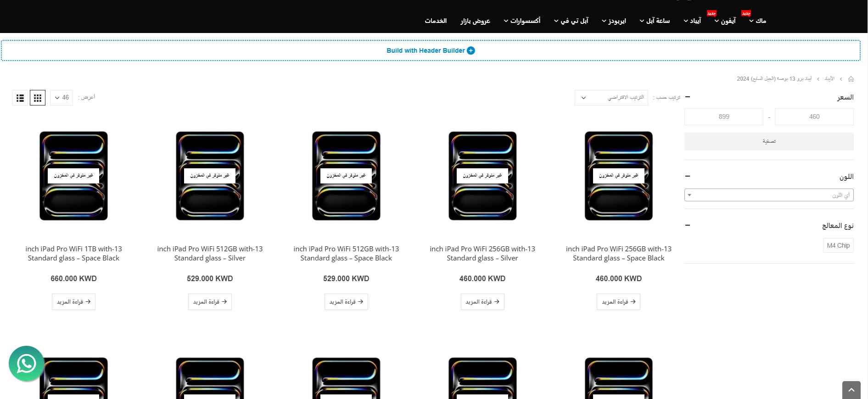
Task: Open the iPad Pro WiFi 256GB Space Black title
Action: tap(619, 254)
